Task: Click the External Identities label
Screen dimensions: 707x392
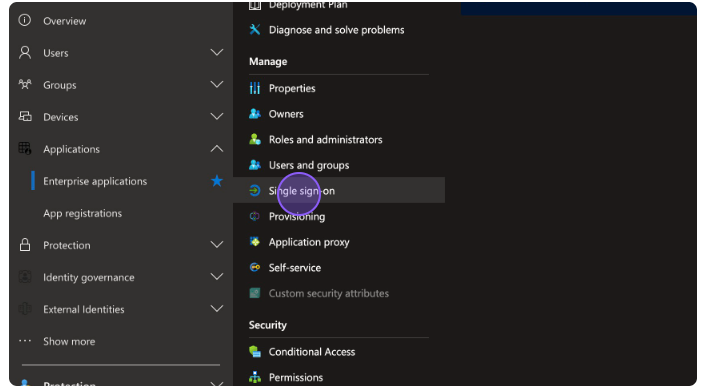Action: (x=84, y=309)
